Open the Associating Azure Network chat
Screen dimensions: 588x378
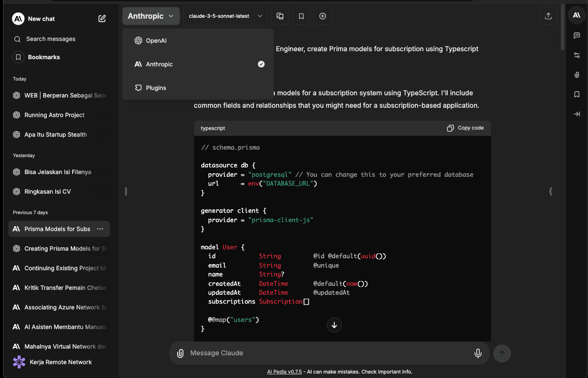(x=59, y=307)
